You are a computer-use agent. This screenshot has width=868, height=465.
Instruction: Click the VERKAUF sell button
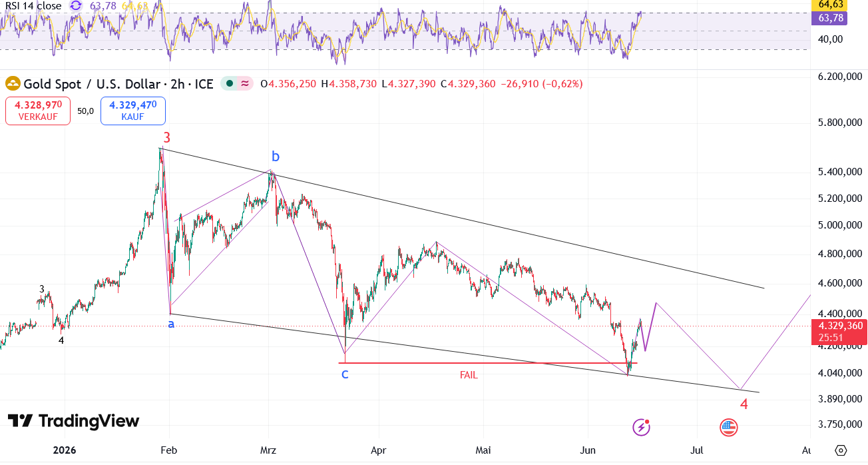coord(38,111)
